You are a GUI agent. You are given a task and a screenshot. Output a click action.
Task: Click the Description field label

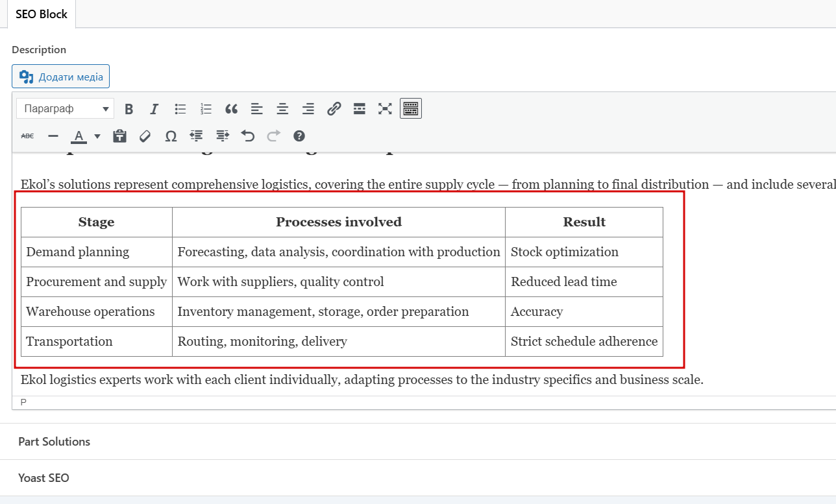click(x=39, y=50)
